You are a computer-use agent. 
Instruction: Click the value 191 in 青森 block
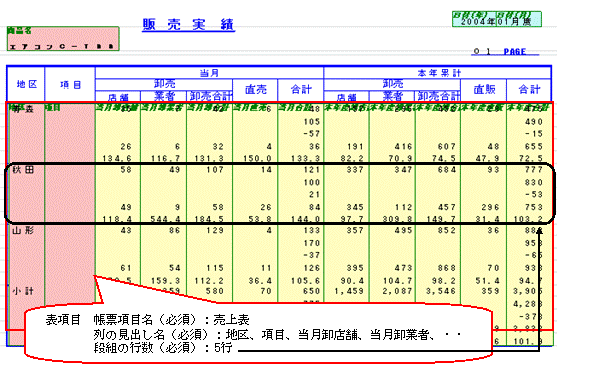click(354, 146)
